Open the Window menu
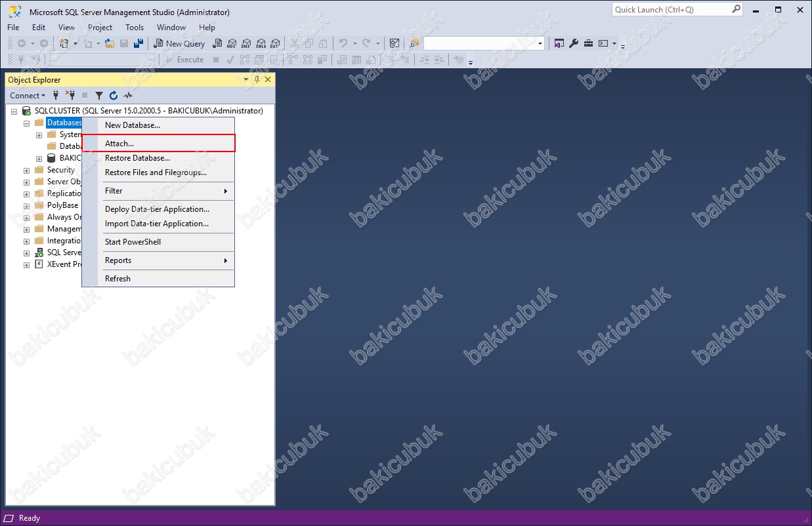The height and width of the screenshot is (526, 812). click(171, 28)
